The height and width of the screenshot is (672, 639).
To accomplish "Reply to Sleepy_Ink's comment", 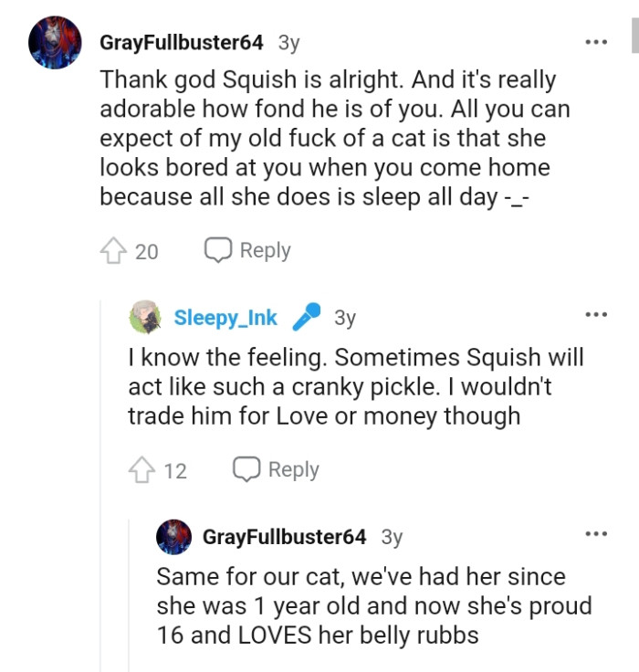I will (293, 469).
